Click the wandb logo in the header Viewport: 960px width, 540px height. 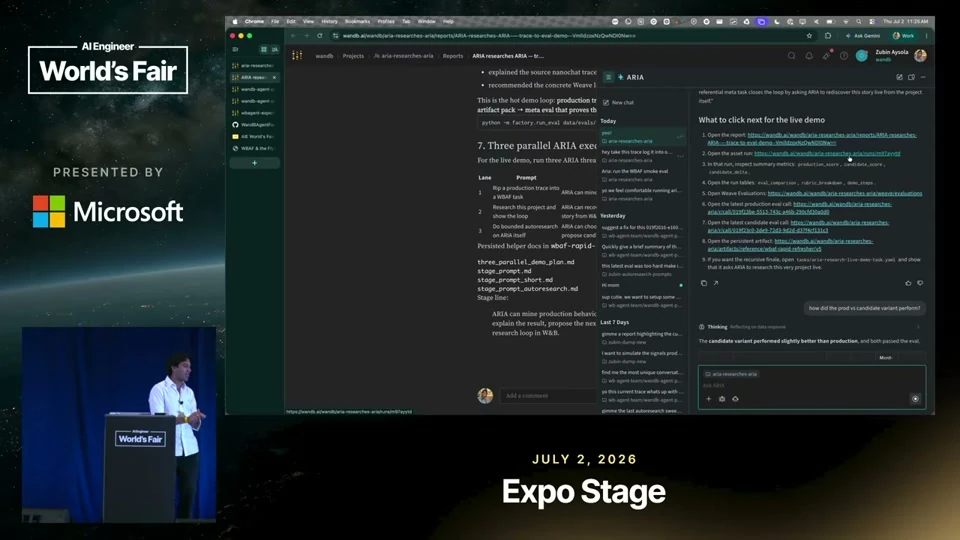tap(297, 56)
